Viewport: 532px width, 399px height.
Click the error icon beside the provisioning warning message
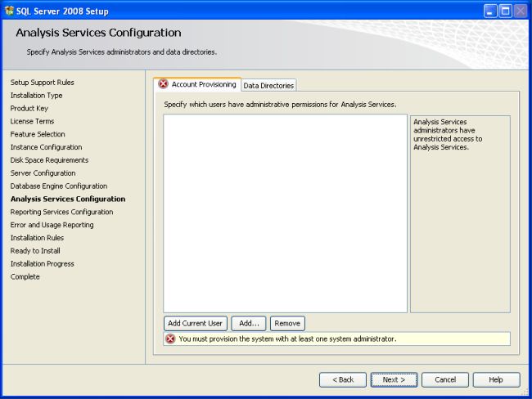[x=170, y=338]
